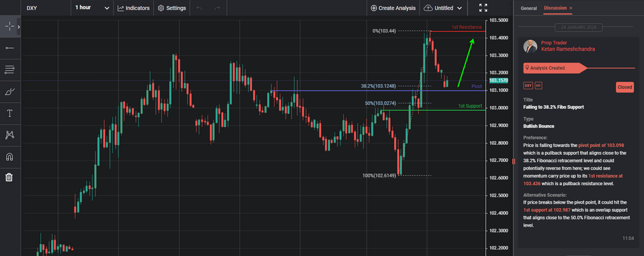This screenshot has width=644, height=256.
Task: Switch to the General tab
Action: pyautogui.click(x=529, y=8)
